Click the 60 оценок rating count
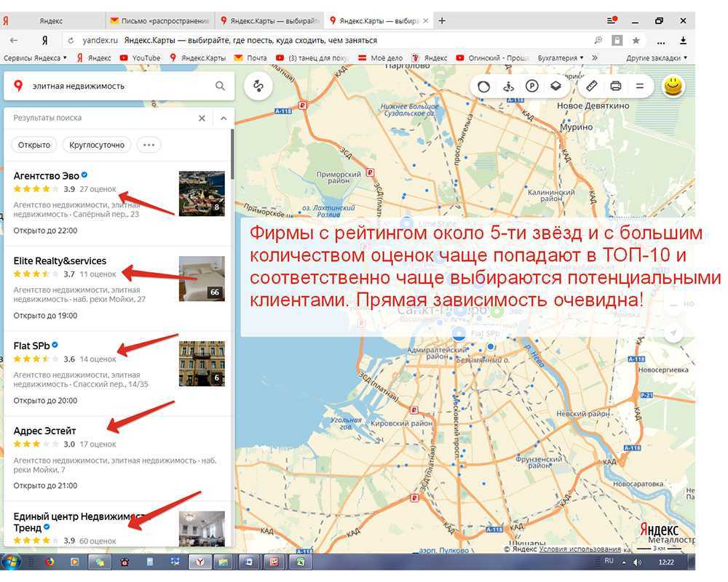Screen dimensions: 728x582 pos(98,541)
